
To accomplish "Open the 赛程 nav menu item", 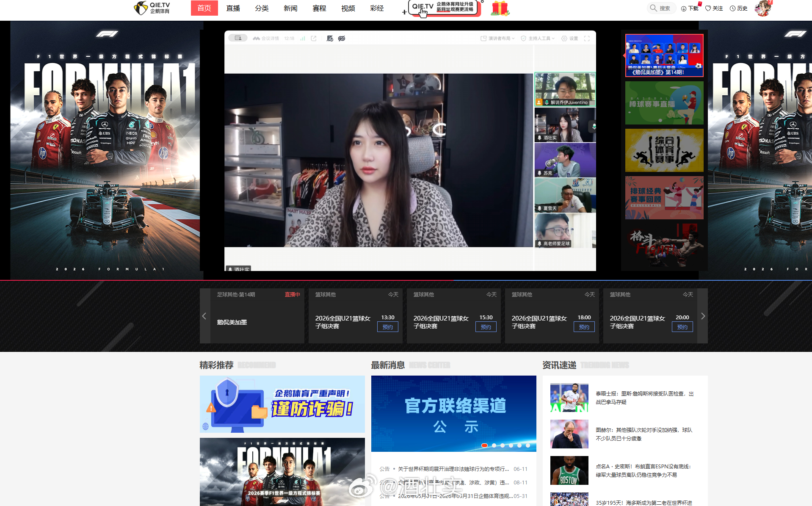I will click(x=319, y=8).
